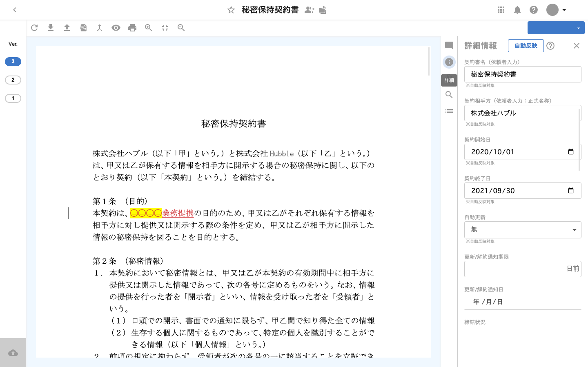Switch to version 1
This screenshot has height=367, width=588.
coord(13,98)
